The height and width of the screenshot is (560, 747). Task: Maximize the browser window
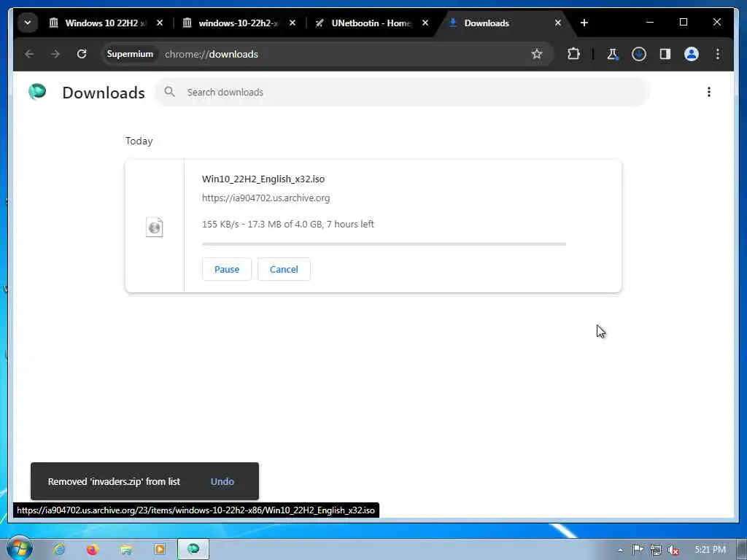683,23
